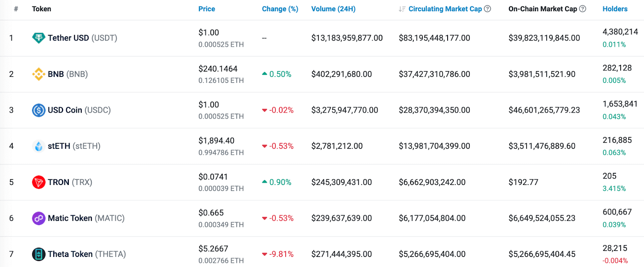Click the stETH droplet logo icon
The width and height of the screenshot is (644, 267).
point(39,146)
